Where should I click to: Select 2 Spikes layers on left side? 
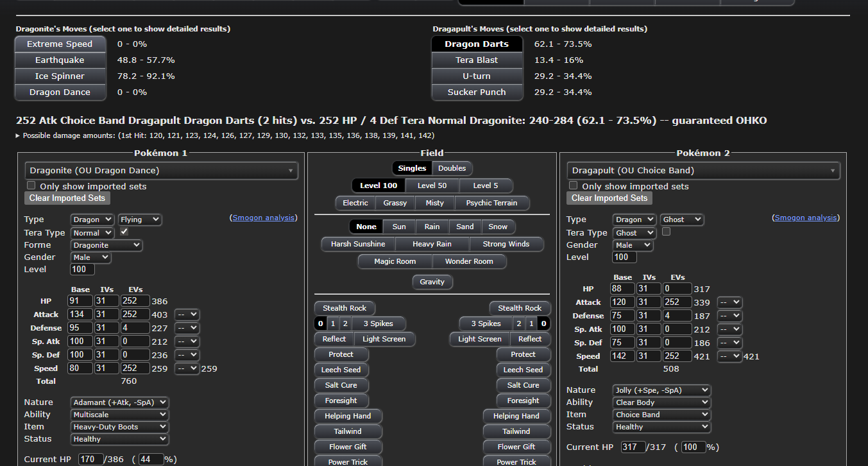pyautogui.click(x=345, y=324)
